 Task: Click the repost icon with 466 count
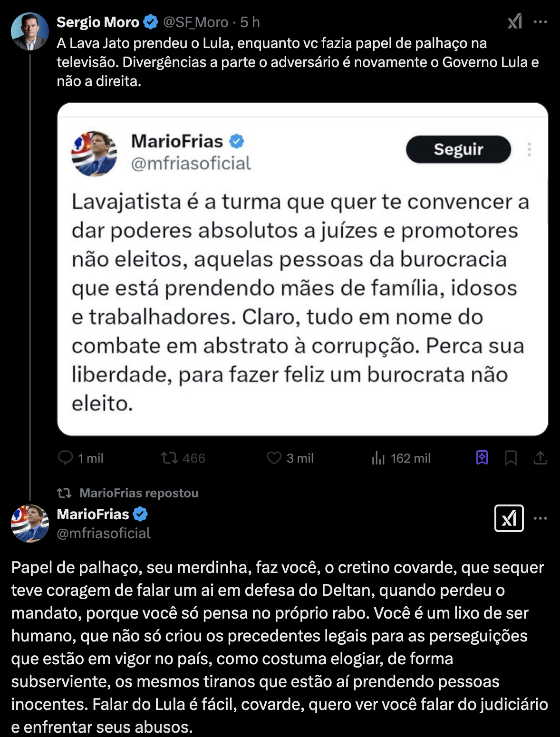[x=169, y=458]
